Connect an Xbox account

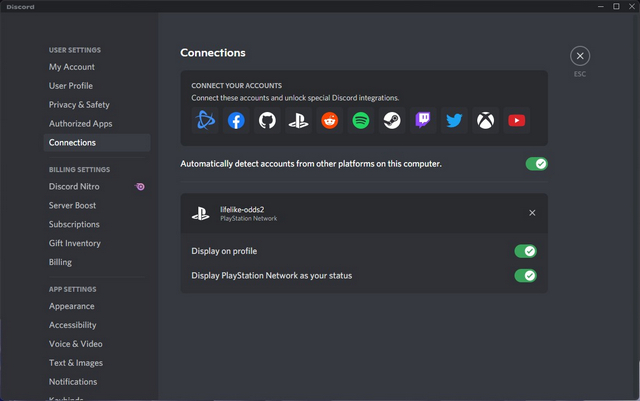click(485, 120)
